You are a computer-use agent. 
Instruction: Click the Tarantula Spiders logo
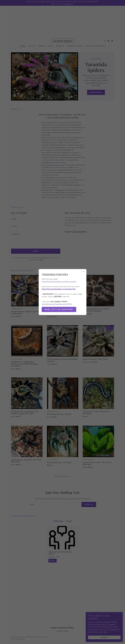click(62, 41)
